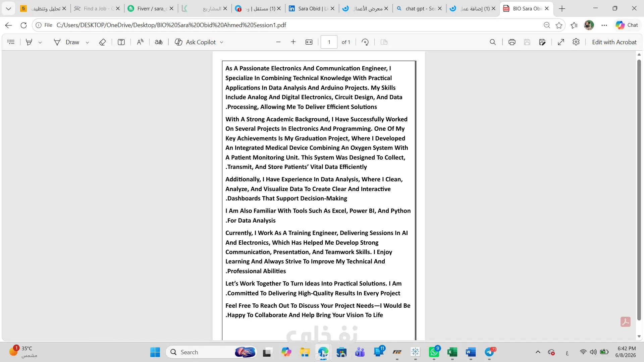Click the Translate icon
This screenshot has height=362, width=644.
point(159,42)
